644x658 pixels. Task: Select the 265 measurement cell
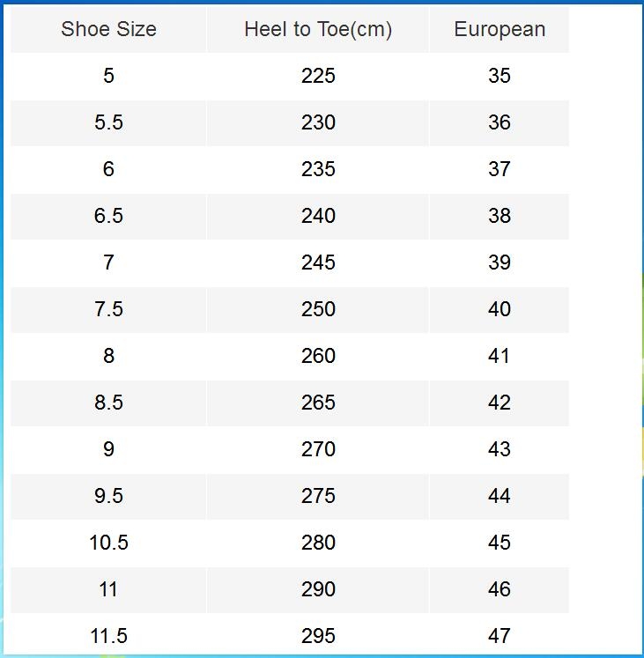click(x=318, y=403)
